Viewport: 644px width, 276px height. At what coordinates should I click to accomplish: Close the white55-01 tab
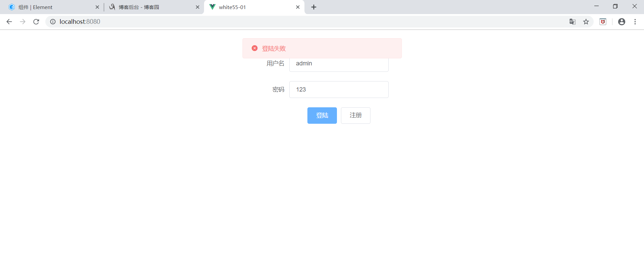(x=298, y=7)
